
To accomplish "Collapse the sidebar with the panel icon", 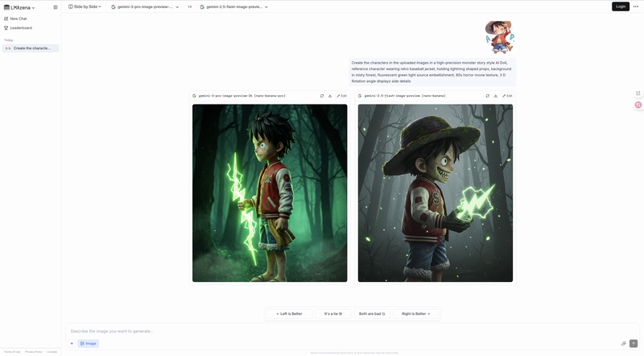I will 56,7.
